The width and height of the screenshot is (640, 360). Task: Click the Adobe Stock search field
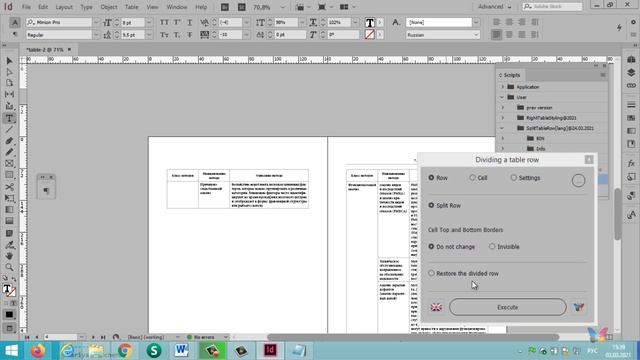click(552, 7)
